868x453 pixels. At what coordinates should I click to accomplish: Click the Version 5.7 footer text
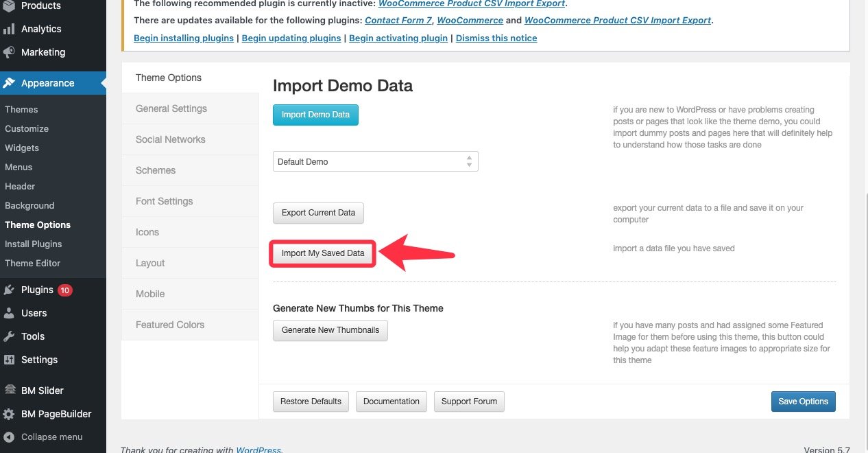click(827, 450)
